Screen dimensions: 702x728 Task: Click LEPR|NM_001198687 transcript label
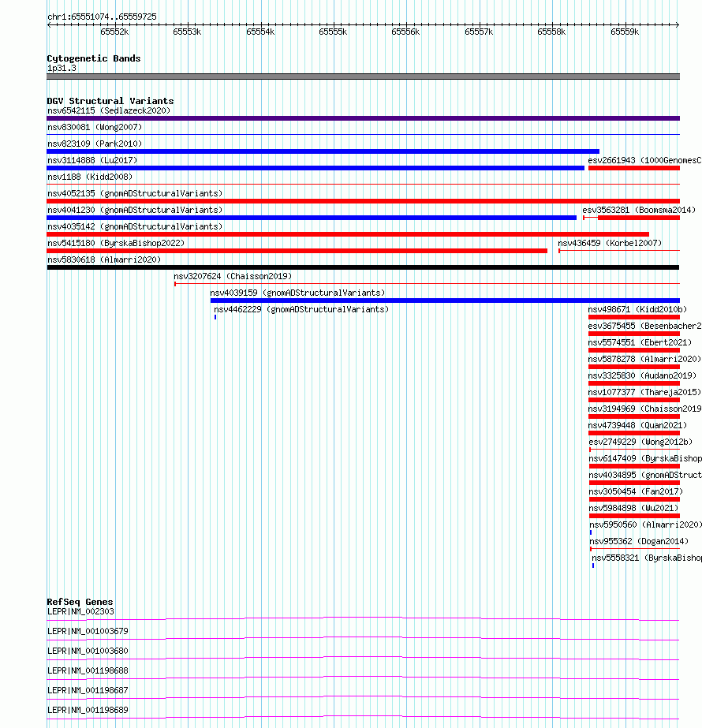point(88,690)
